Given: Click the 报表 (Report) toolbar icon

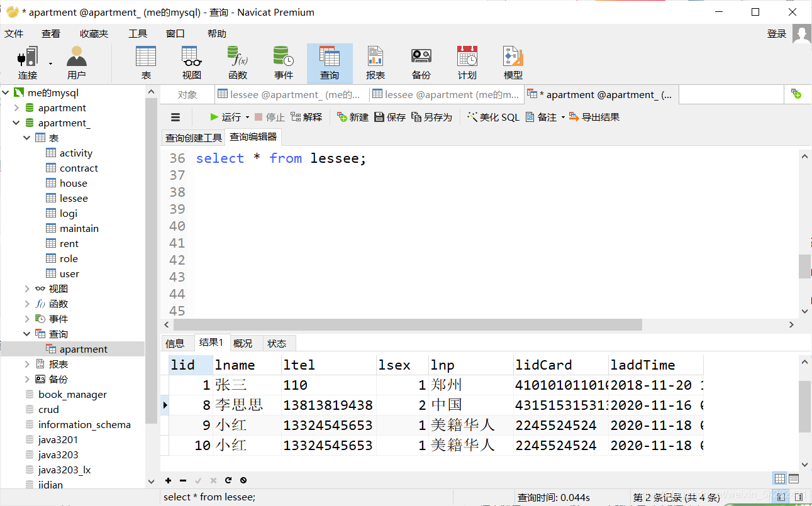Looking at the screenshot, I should coord(375,60).
